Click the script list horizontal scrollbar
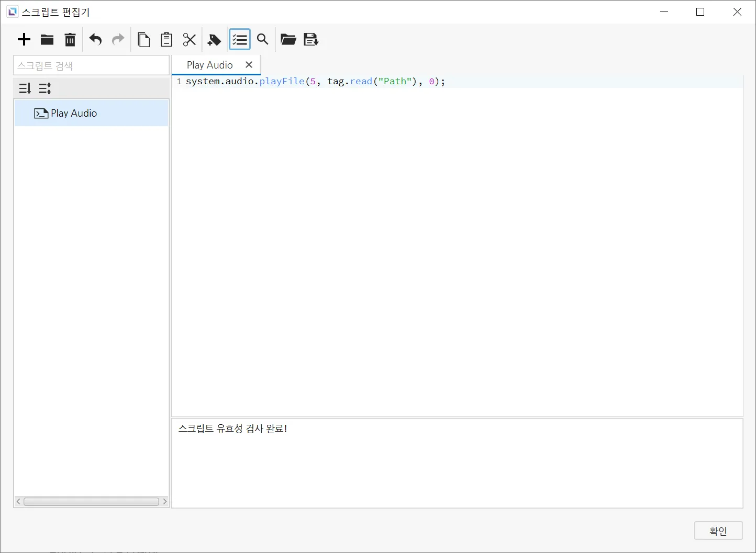This screenshot has height=553, width=756. point(91,502)
